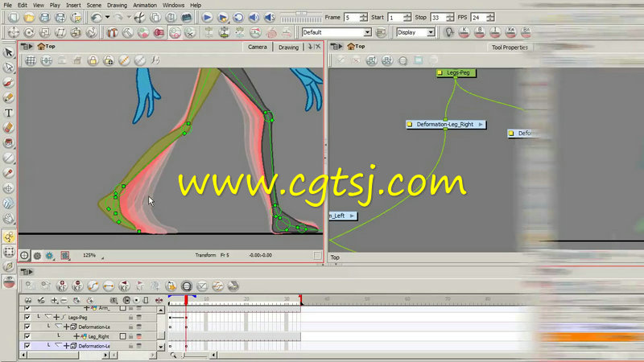
Task: Switch to the Drawing tab
Action: pos(288,47)
